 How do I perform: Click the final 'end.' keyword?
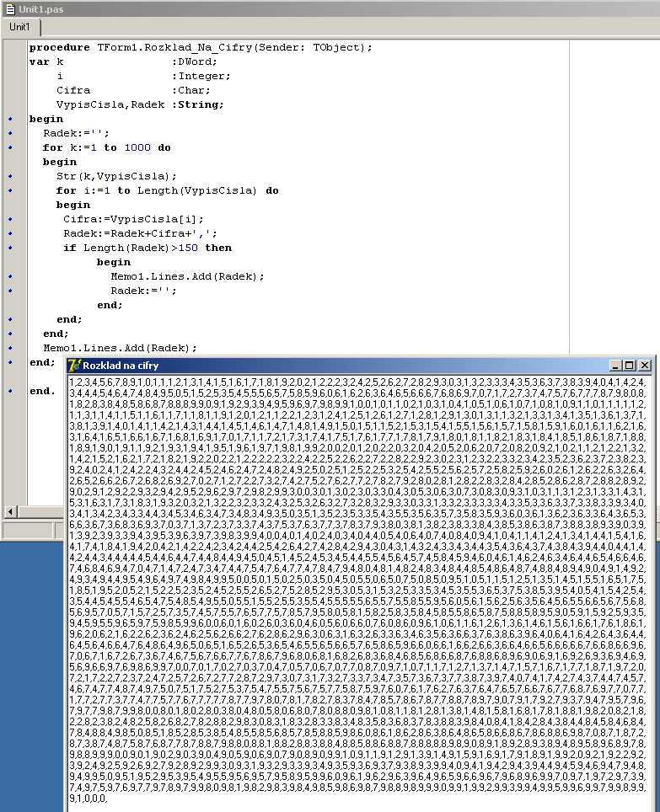(42, 391)
